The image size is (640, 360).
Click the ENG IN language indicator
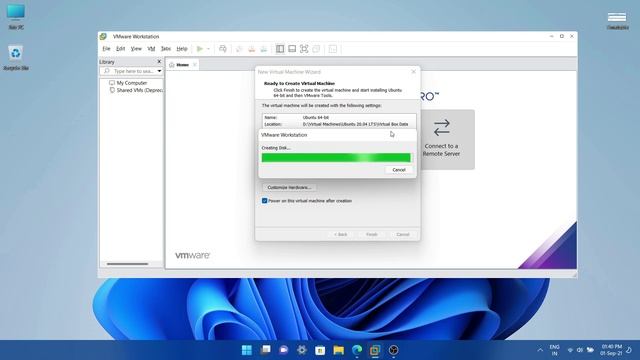[x=554, y=350]
